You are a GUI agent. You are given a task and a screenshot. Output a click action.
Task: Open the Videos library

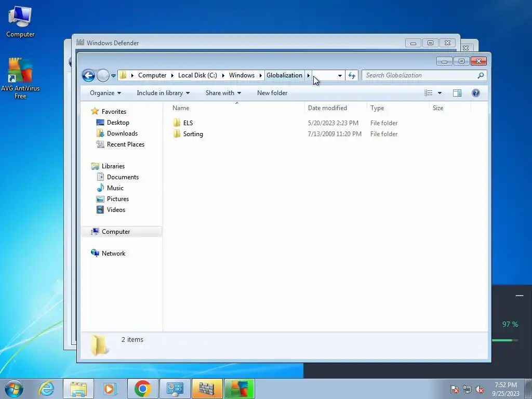pos(116,210)
